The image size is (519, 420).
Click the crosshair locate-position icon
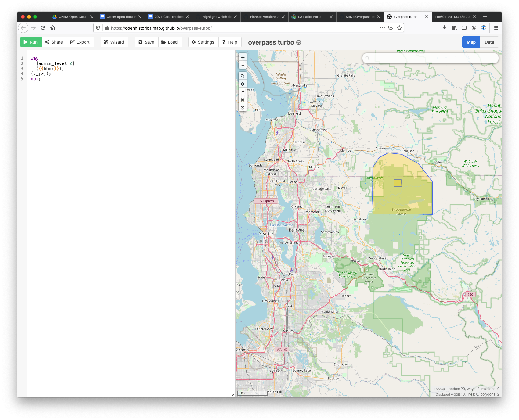tap(243, 84)
